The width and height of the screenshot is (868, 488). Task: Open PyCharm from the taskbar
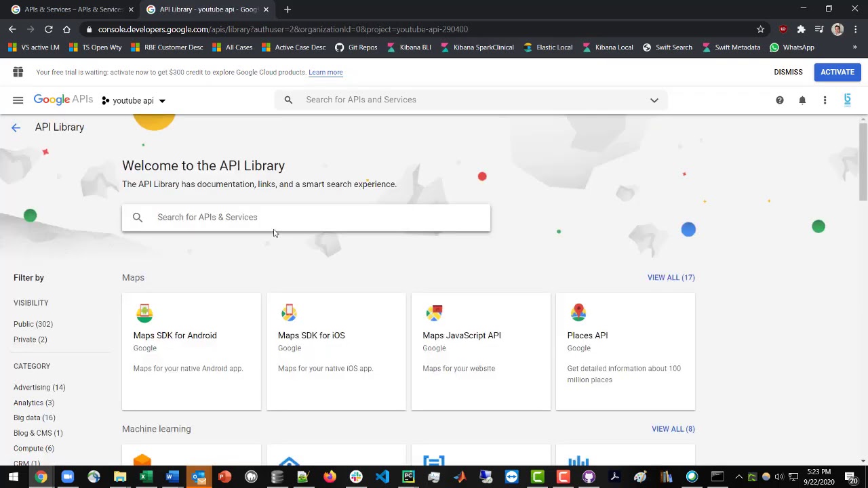pos(408,477)
